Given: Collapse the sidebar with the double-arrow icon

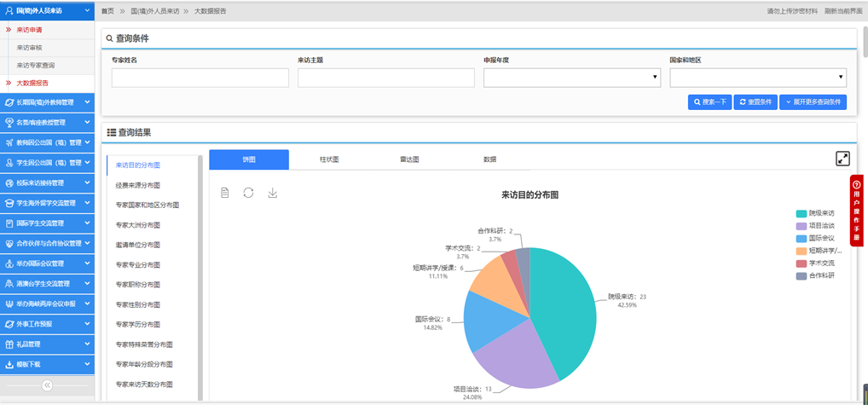Looking at the screenshot, I should (x=47, y=385).
